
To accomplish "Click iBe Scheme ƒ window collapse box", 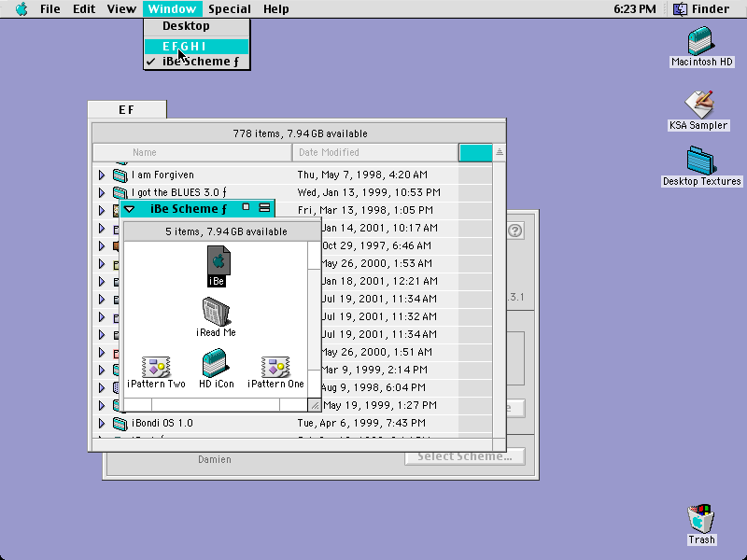I will 264,207.
